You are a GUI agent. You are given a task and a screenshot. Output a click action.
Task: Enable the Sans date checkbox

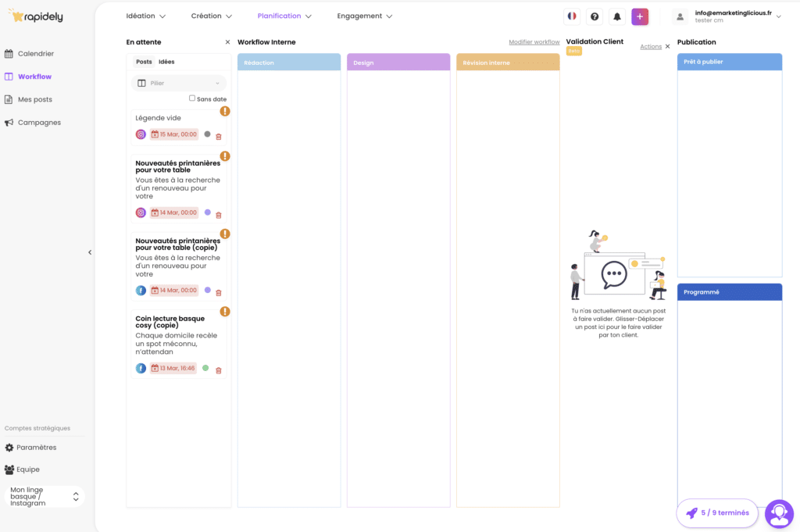pyautogui.click(x=192, y=98)
